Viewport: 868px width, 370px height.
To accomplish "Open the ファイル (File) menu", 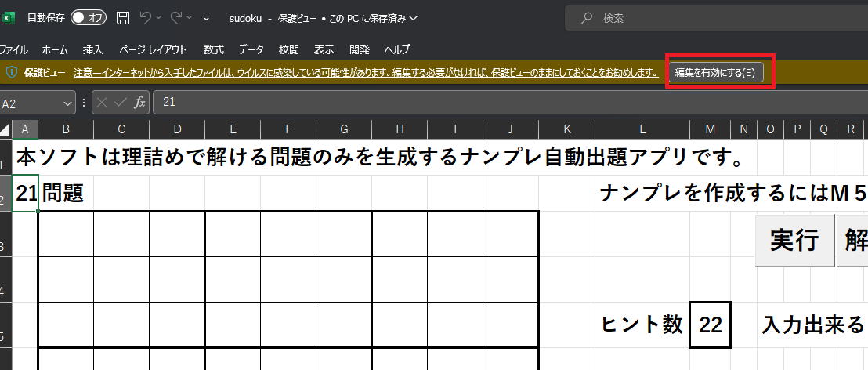I will click(x=14, y=49).
